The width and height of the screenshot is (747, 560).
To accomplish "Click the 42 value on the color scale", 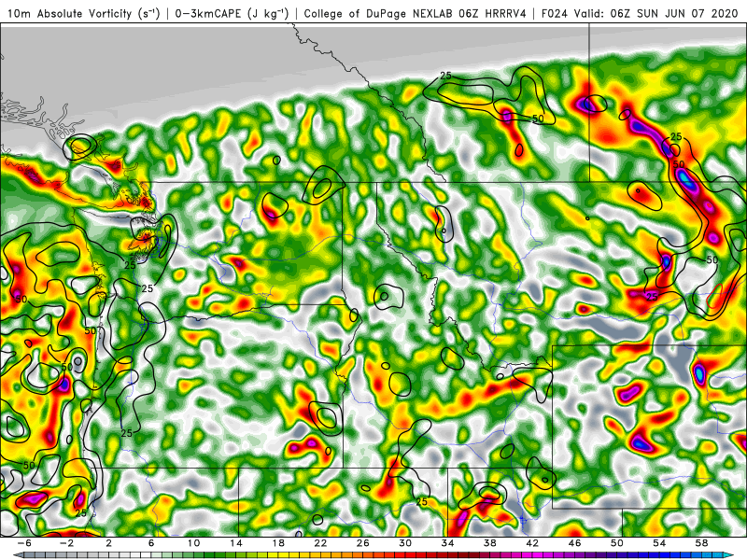I will click(532, 543).
